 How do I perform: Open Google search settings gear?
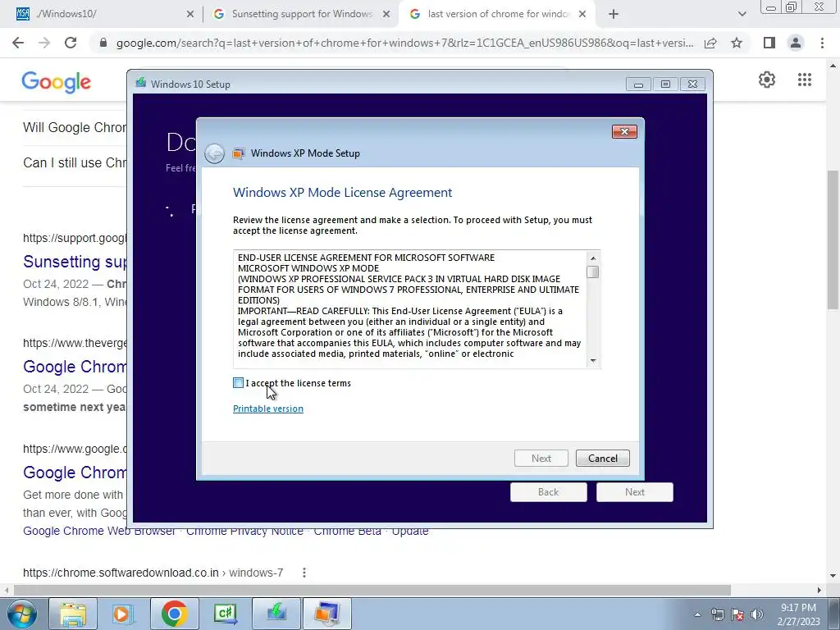pos(767,80)
